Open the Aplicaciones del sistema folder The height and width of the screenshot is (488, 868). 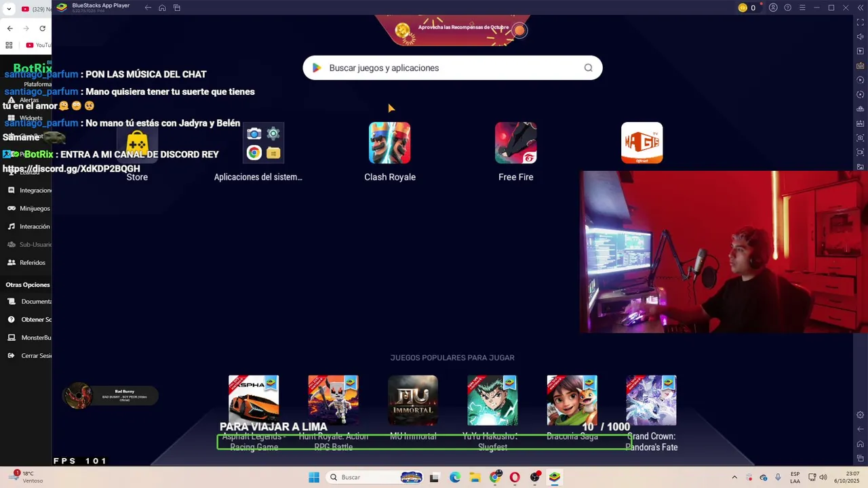264,143
